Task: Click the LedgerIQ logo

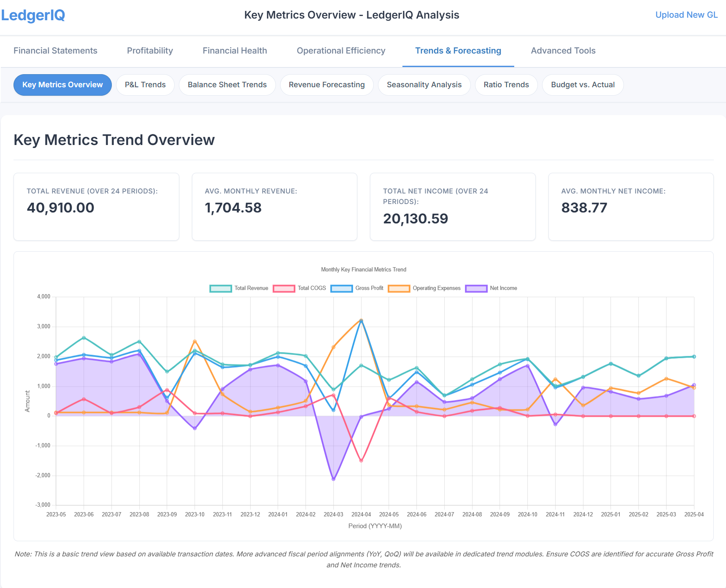Action: point(33,16)
